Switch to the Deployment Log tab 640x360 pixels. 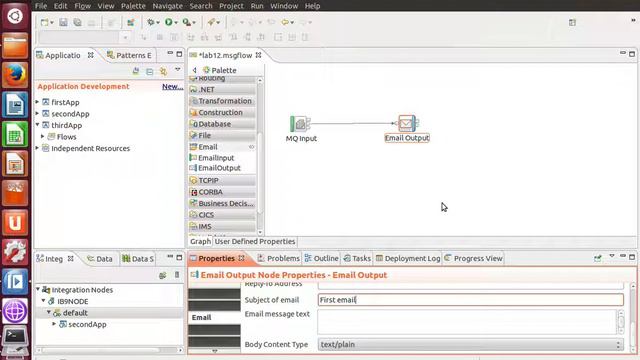click(408, 258)
